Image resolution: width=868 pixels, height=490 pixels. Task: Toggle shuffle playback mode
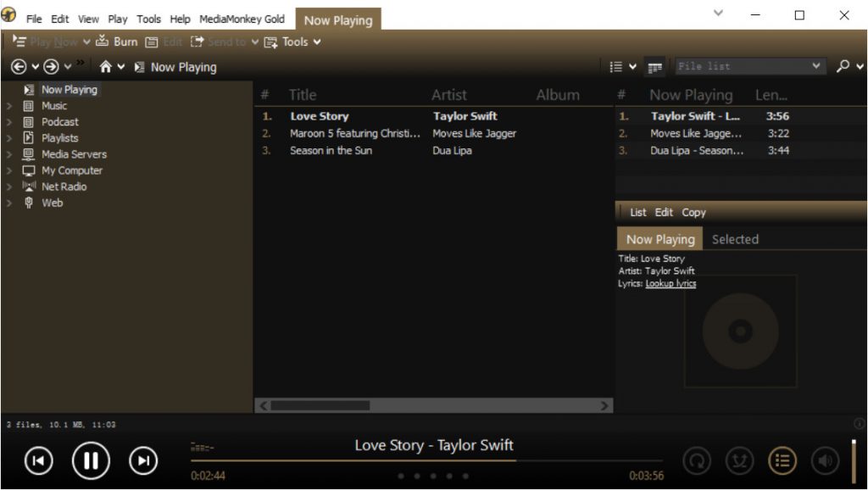tap(739, 460)
